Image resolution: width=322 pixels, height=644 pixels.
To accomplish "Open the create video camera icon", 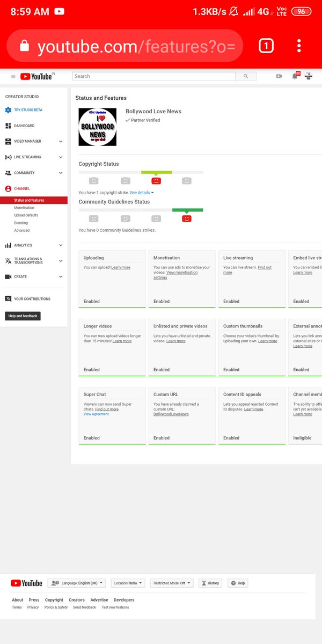I will (279, 76).
